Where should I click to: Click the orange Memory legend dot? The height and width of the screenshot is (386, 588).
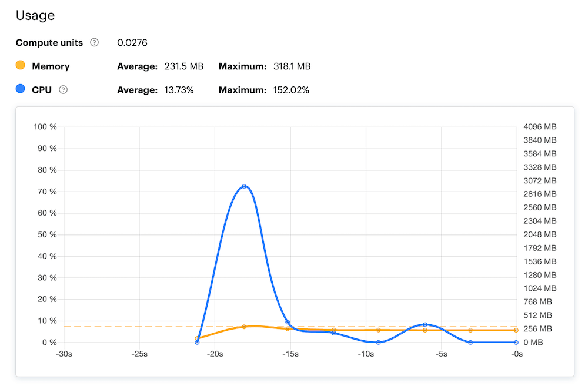point(21,66)
